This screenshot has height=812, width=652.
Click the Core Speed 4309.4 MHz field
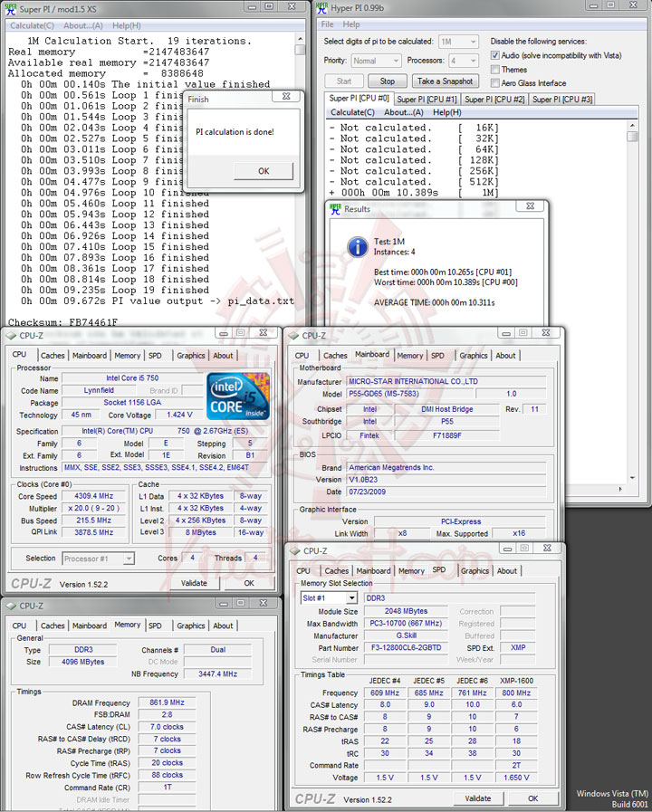pyautogui.click(x=94, y=495)
